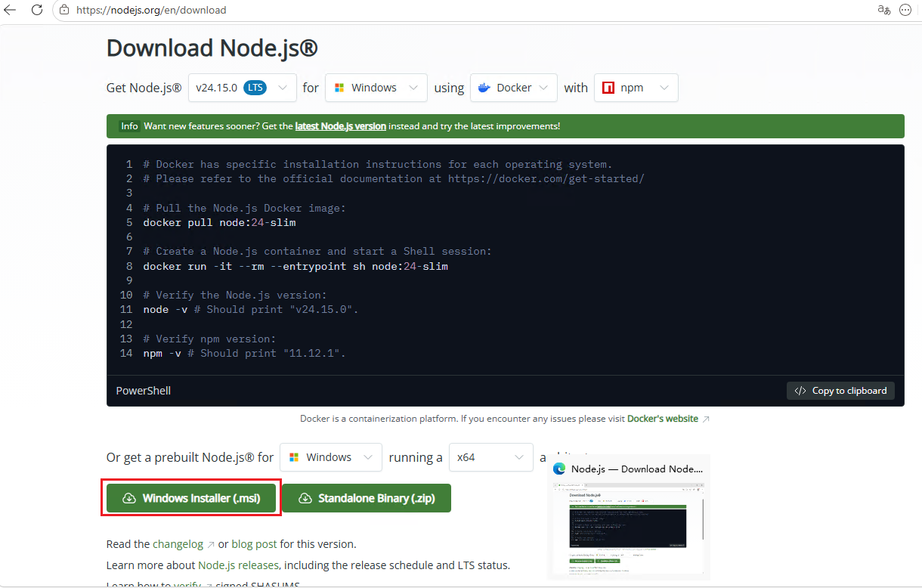Viewport: 922px width, 588px height.
Task: Click the docker.com/get-started comment line
Action: [x=394, y=179]
